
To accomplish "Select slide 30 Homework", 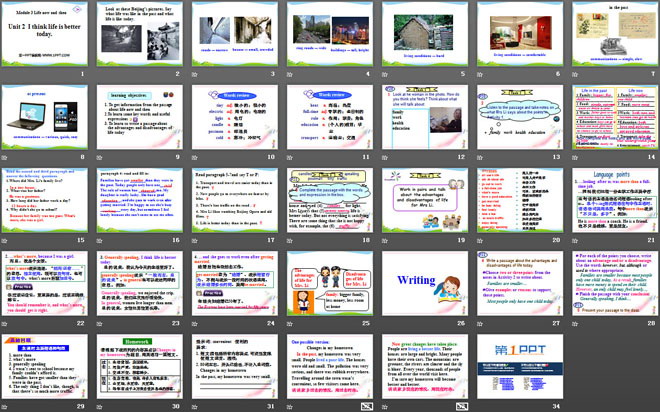I will click(x=140, y=367).
